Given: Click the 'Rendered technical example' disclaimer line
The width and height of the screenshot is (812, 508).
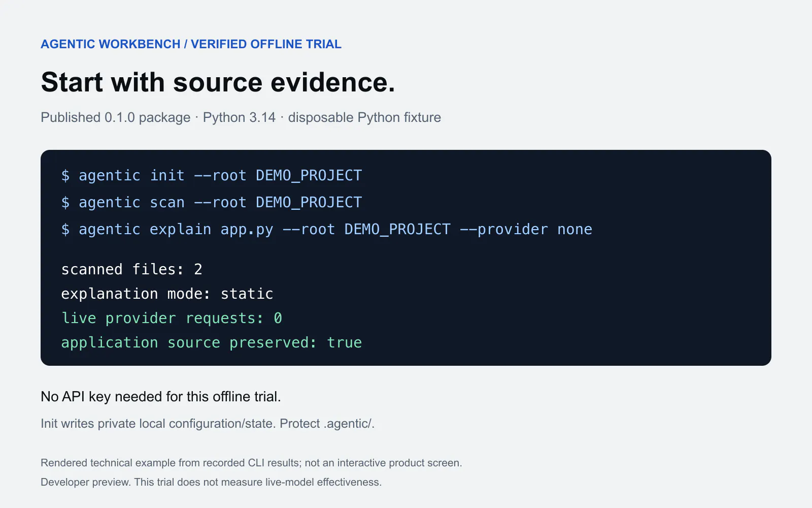Looking at the screenshot, I should [x=251, y=463].
